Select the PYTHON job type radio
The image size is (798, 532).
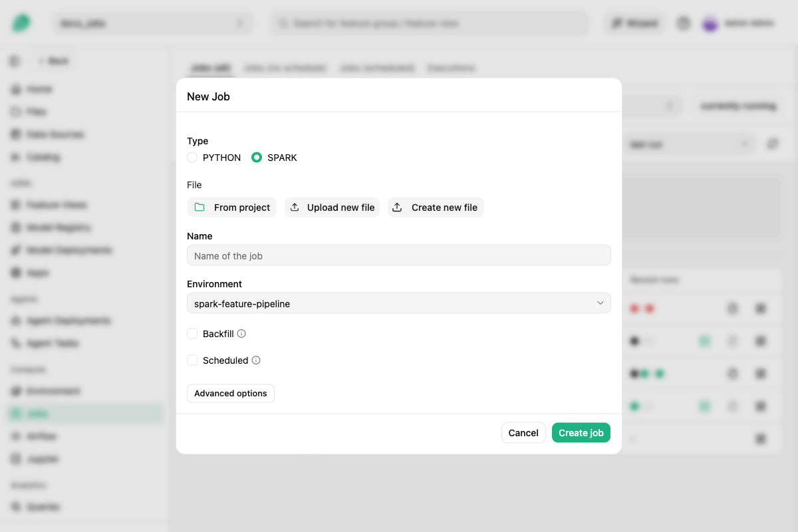pos(192,158)
